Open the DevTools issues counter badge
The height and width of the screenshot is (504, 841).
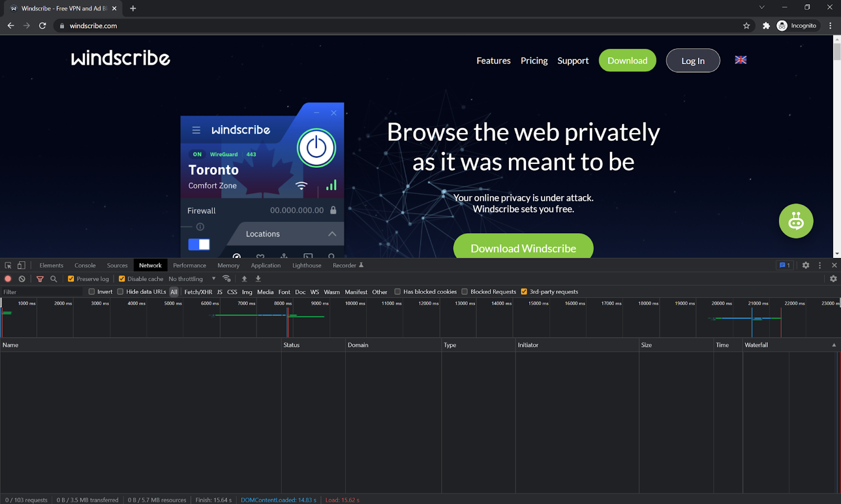click(x=785, y=265)
